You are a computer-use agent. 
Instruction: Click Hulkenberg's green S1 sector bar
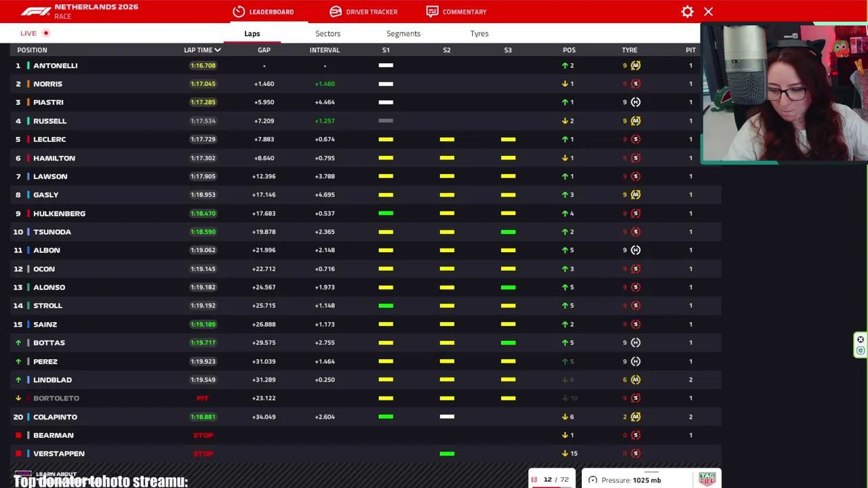tap(386, 213)
